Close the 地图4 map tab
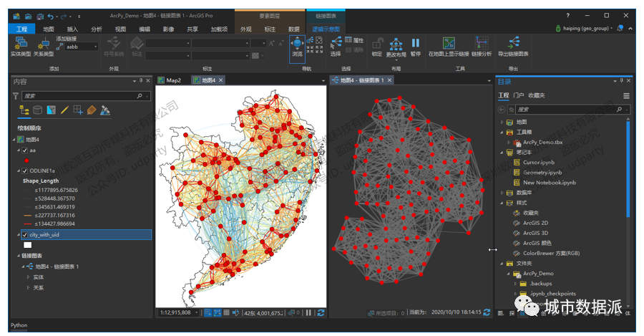644x336 pixels. point(220,80)
